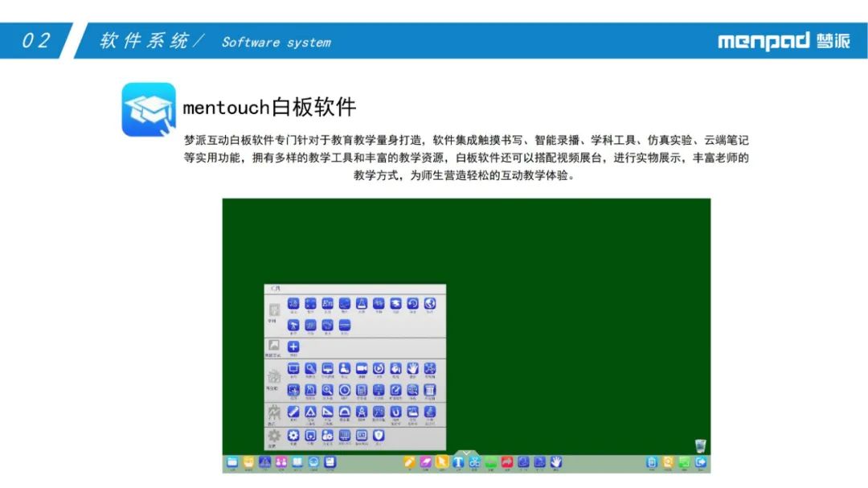Open the circular-arrow history subject icon
Image resolution: width=868 pixels, height=488 pixels.
412,304
